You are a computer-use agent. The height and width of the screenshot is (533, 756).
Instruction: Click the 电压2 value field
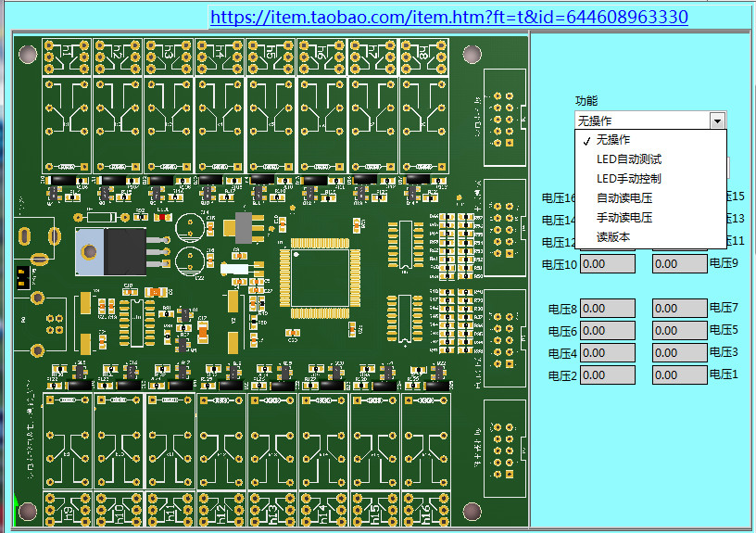[x=608, y=375]
